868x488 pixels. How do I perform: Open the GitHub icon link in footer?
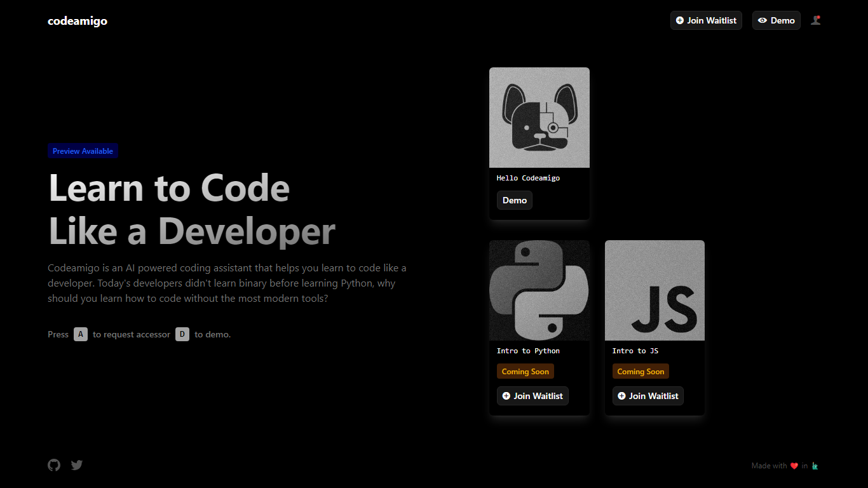pos(54,465)
